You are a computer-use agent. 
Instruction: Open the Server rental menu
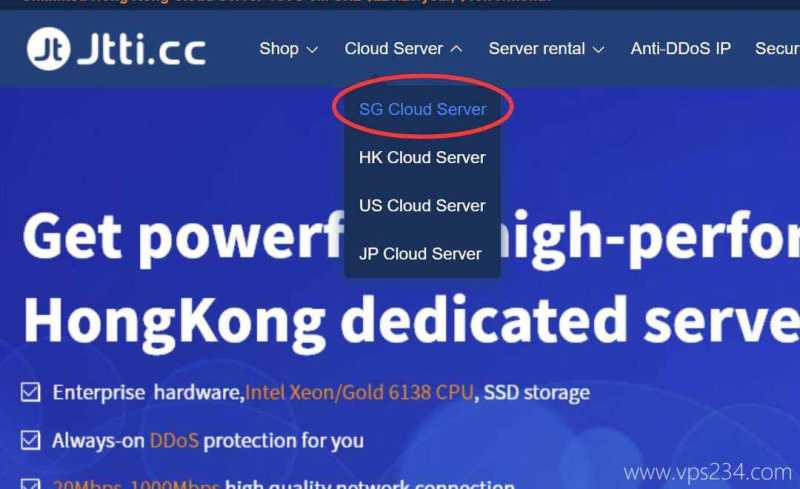point(537,48)
